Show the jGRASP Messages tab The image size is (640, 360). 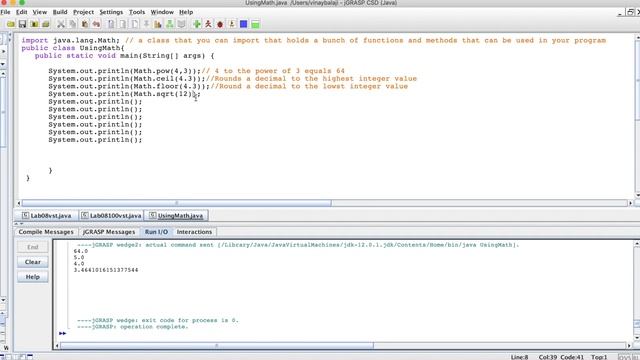pos(109,232)
